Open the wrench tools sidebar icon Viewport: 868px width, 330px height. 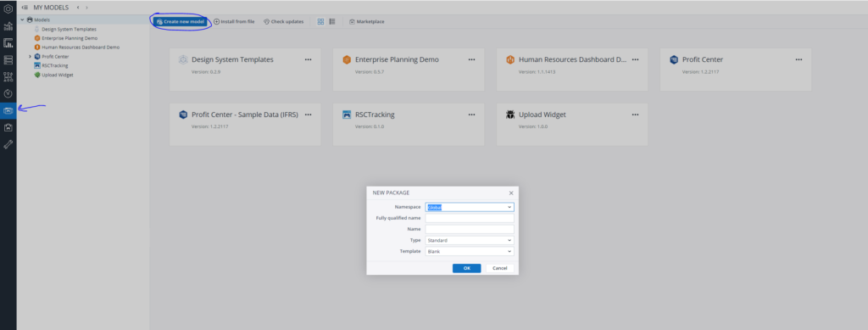[x=8, y=144]
